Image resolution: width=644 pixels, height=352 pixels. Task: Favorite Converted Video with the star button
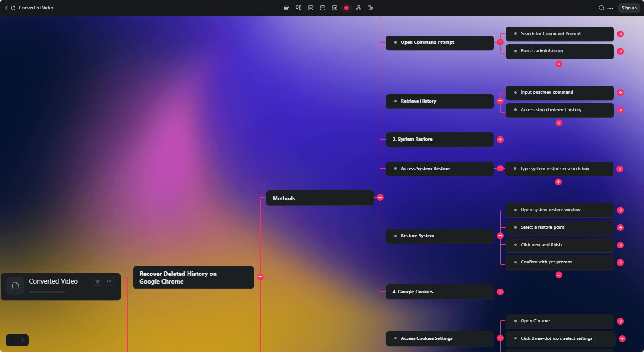click(x=98, y=281)
